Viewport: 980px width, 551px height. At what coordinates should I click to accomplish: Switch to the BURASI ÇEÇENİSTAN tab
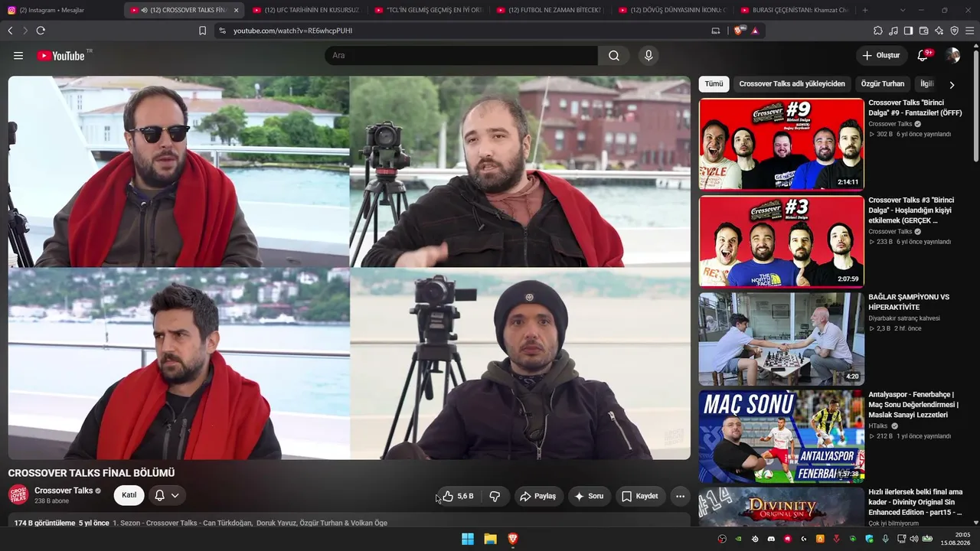pos(793,10)
